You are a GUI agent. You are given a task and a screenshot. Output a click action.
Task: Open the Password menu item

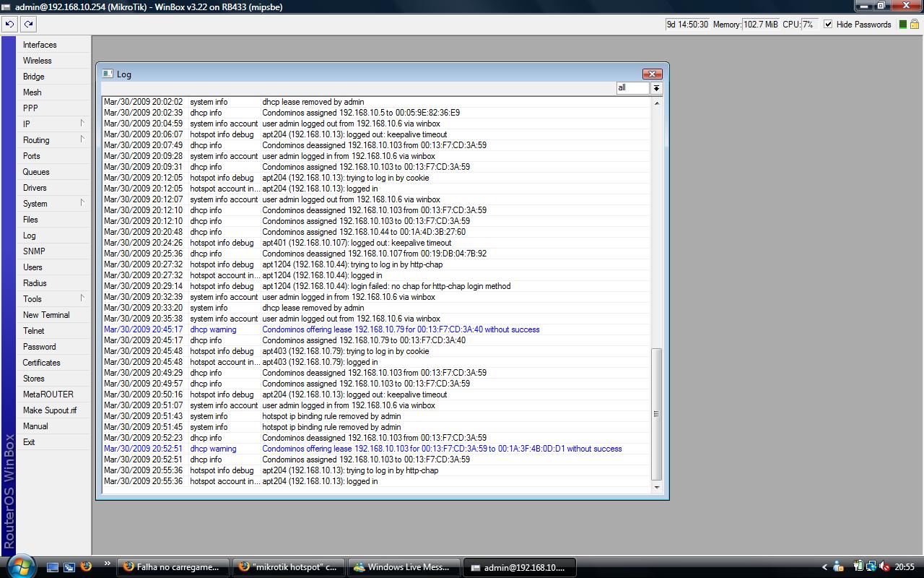click(54, 347)
